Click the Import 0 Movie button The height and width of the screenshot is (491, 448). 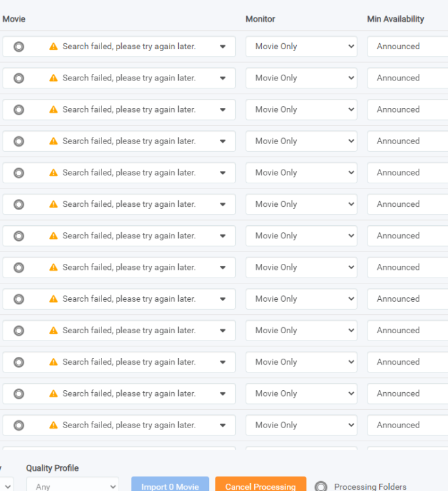(x=170, y=484)
